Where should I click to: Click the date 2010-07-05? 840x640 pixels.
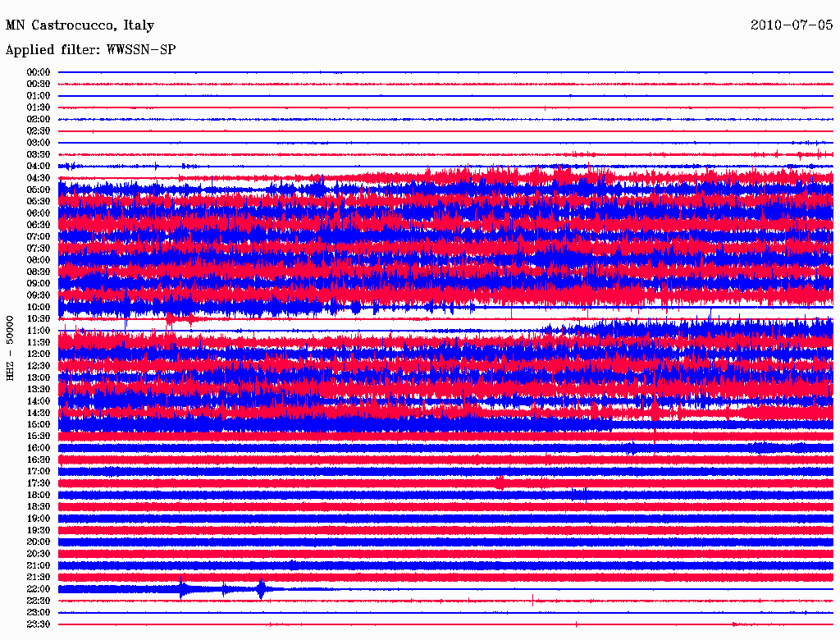(x=792, y=25)
